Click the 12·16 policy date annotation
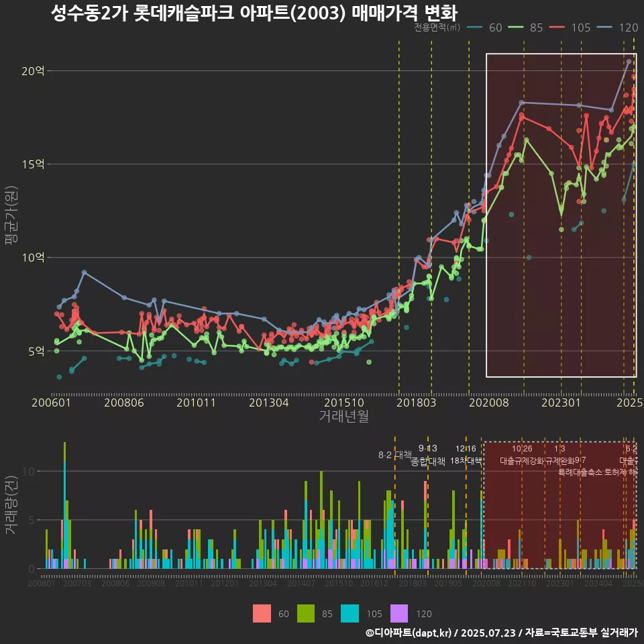The image size is (644, 644). pos(466,449)
